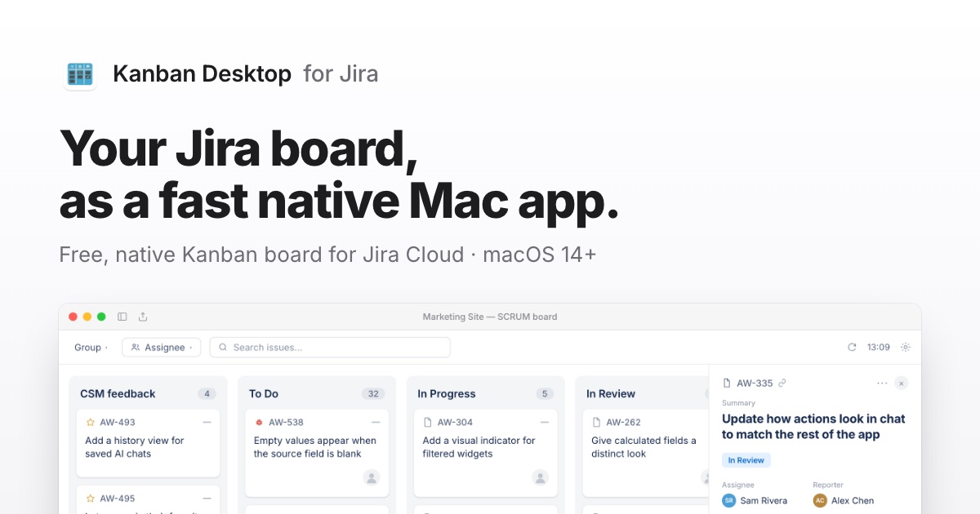Click the unassigned avatar on AW-538 card
This screenshot has width=980, height=514.
(x=372, y=478)
